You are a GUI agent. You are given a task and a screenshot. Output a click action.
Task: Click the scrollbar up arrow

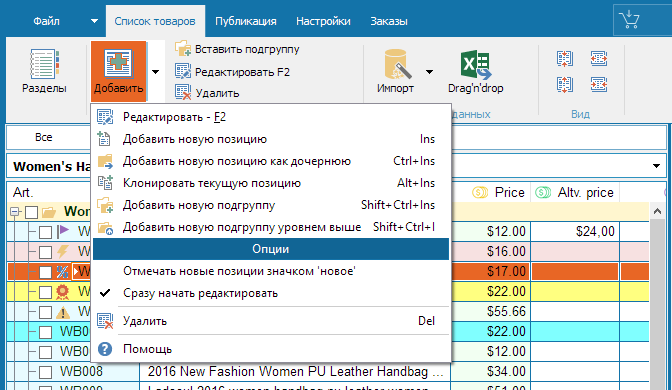tap(657, 211)
